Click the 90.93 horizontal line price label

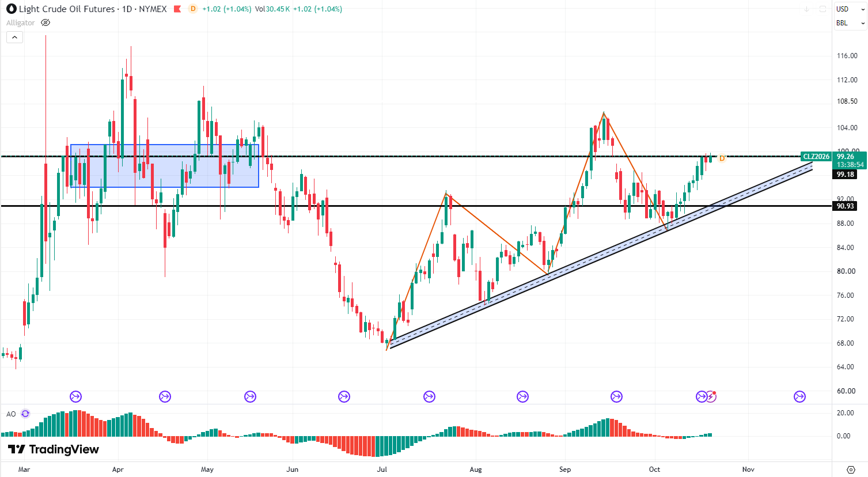point(845,206)
